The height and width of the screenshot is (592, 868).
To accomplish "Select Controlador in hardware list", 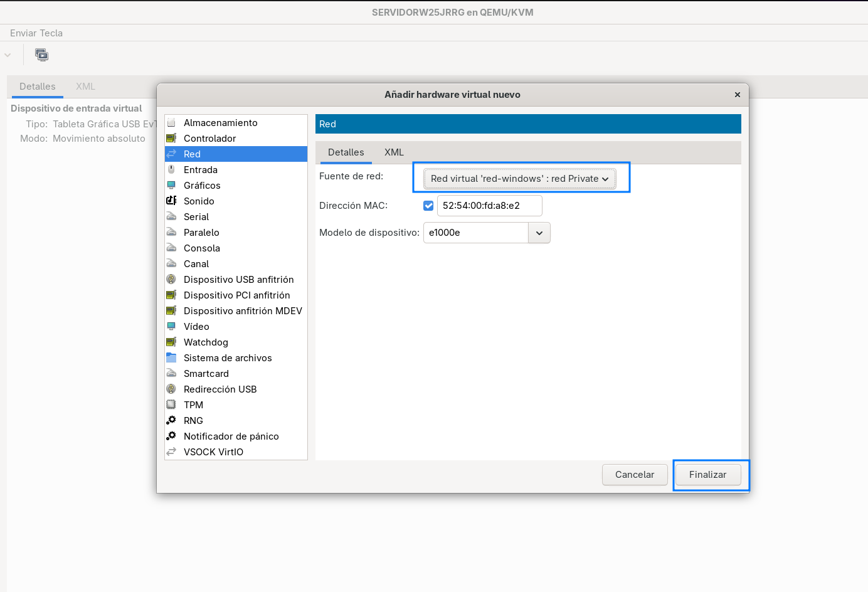I will click(x=236, y=139).
